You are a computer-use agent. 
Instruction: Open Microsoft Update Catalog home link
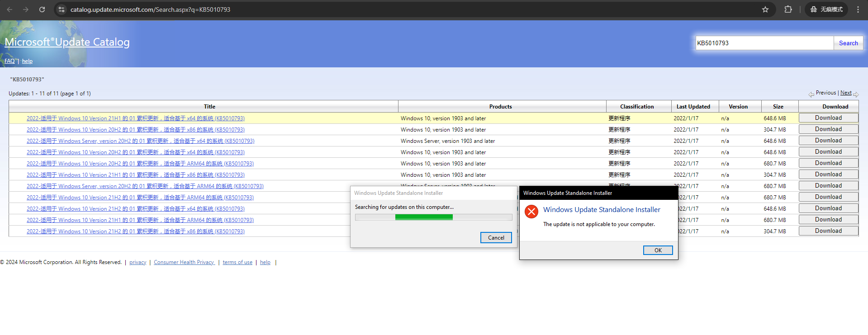67,42
